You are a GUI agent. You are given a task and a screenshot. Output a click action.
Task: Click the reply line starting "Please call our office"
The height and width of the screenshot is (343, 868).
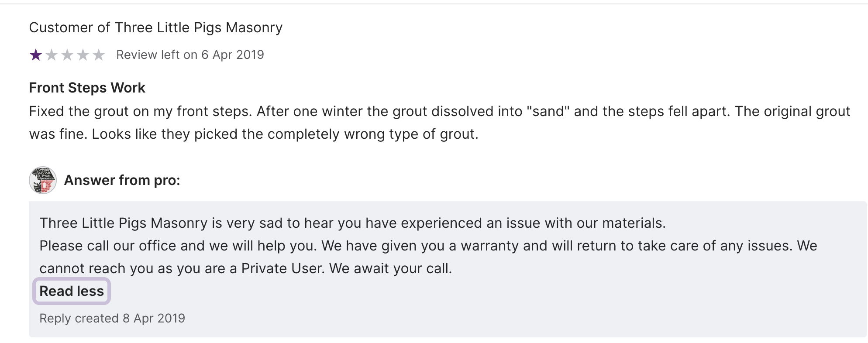click(x=428, y=246)
